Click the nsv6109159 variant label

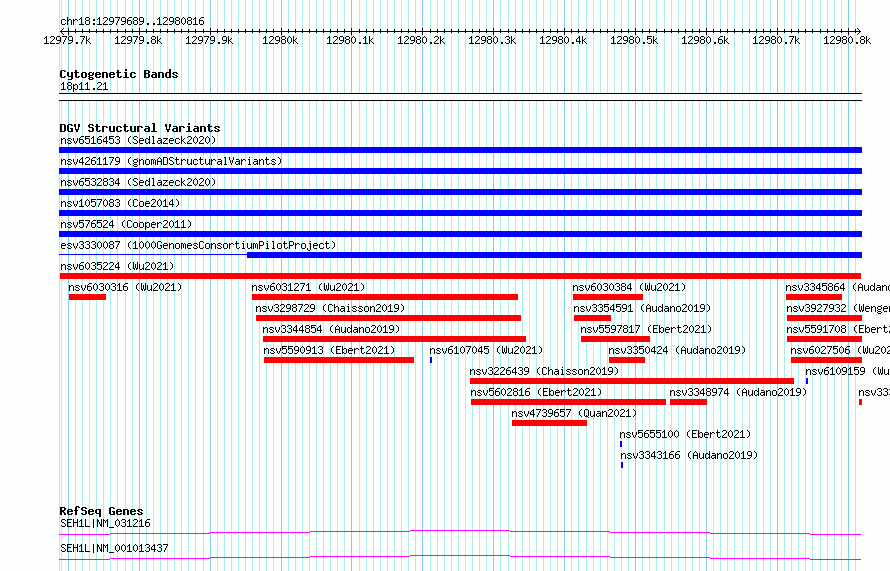847,371
